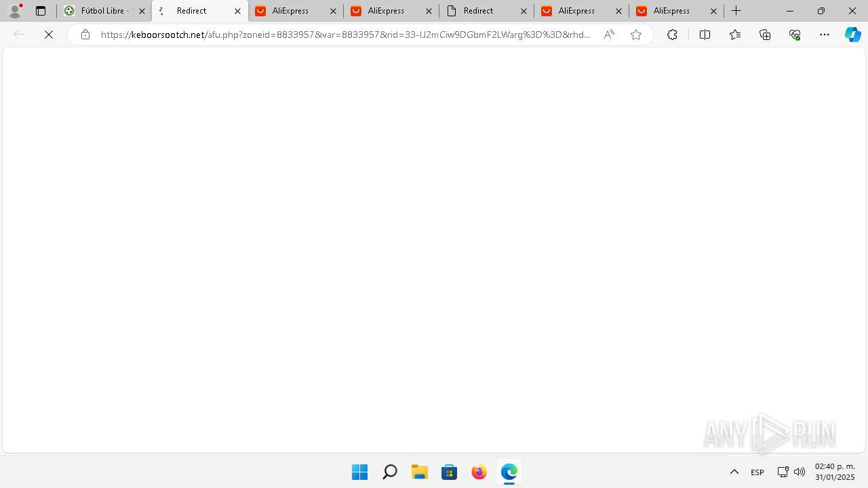This screenshot has height=488, width=868.
Task: Toggle Split screen view
Action: pyautogui.click(x=705, y=35)
